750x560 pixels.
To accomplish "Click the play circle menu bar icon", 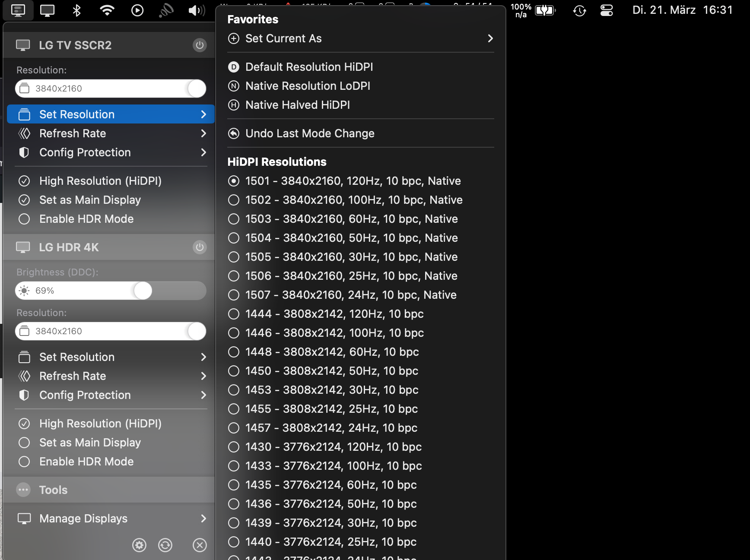I will tap(137, 10).
